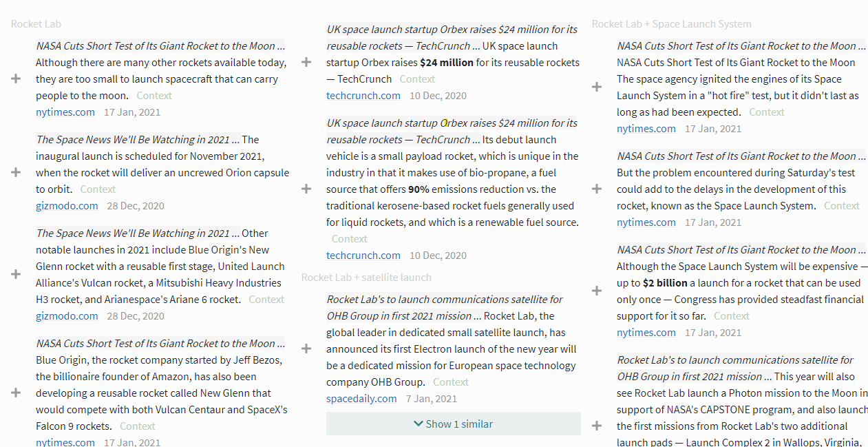Click '7 Jan, 2021' date beside spacedaily.com

[432, 399]
